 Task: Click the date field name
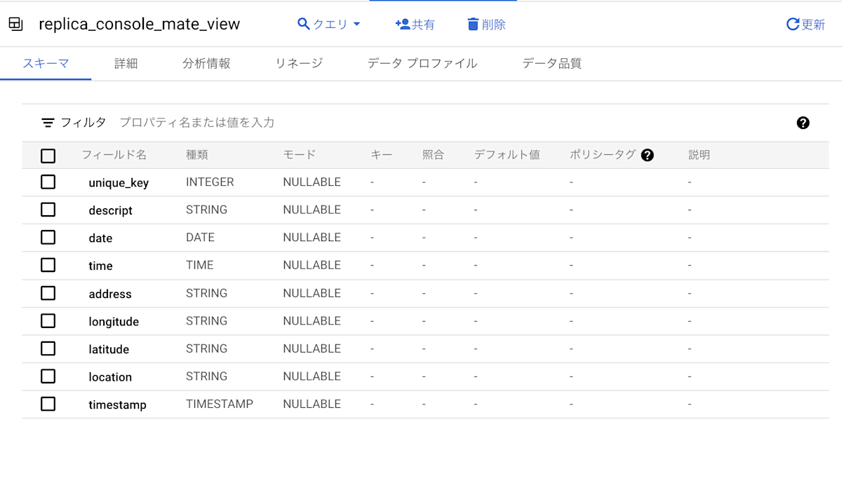click(x=100, y=238)
